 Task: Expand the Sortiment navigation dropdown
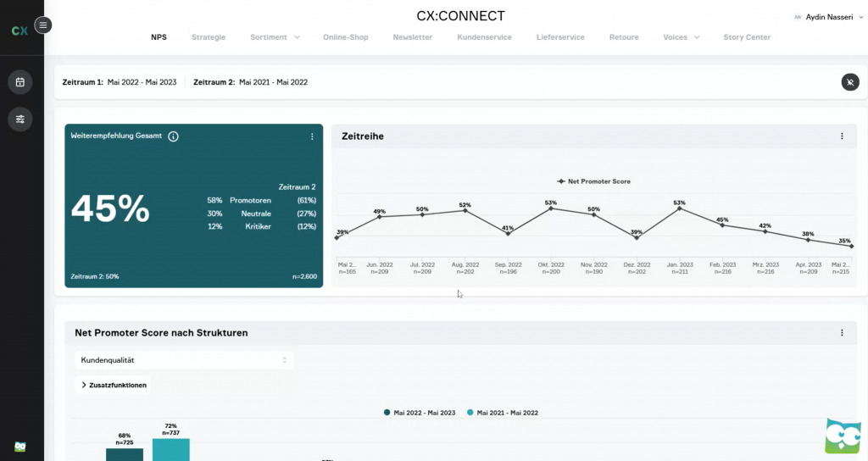(x=275, y=37)
